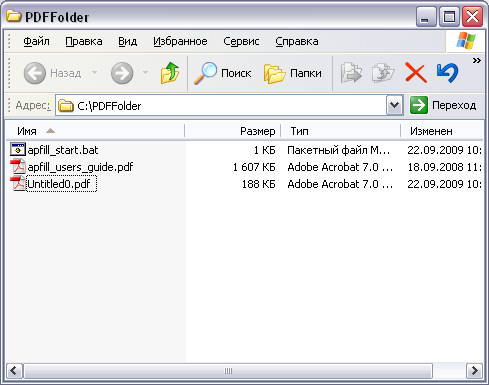
Task: Click file name apfill_start.bat
Action: tap(63, 150)
